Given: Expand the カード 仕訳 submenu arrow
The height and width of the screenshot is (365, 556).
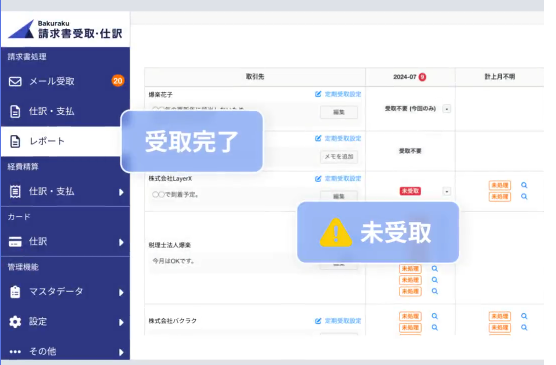Looking at the screenshot, I should pyautogui.click(x=121, y=242).
